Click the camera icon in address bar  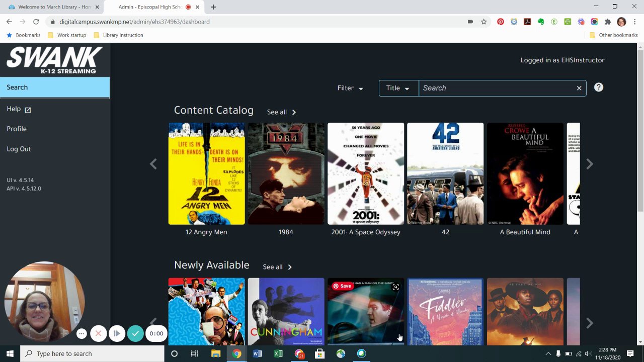470,22
